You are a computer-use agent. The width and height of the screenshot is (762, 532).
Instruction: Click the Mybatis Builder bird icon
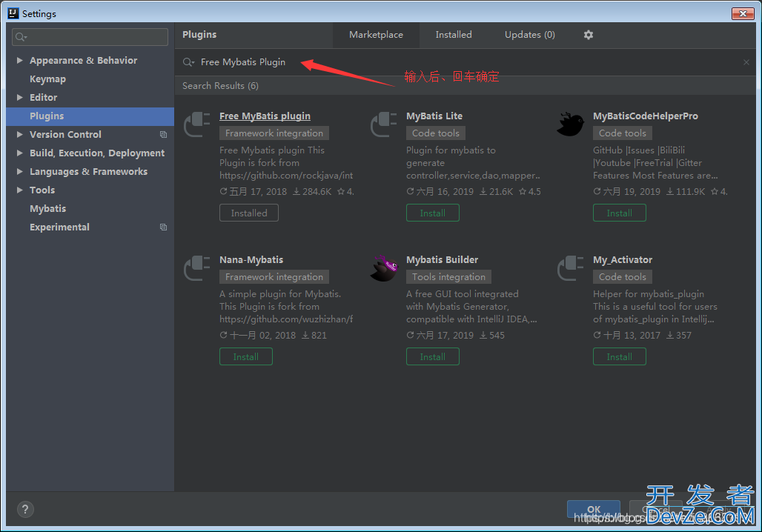pyautogui.click(x=384, y=268)
